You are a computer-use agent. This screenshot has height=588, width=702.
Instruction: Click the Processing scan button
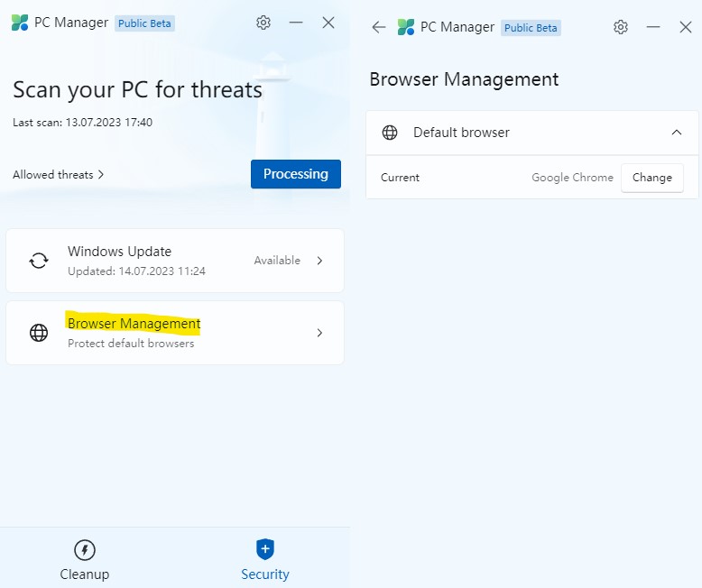pyautogui.click(x=295, y=174)
